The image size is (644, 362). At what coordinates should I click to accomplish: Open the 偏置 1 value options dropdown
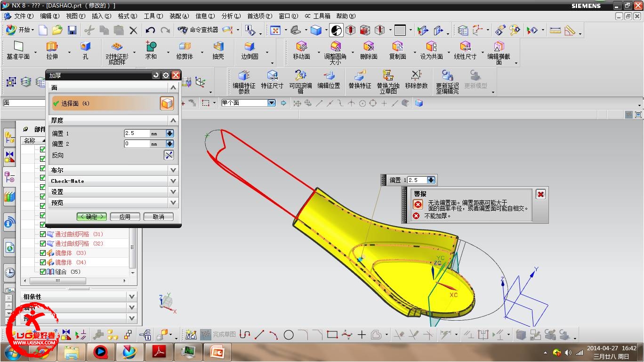tap(170, 134)
